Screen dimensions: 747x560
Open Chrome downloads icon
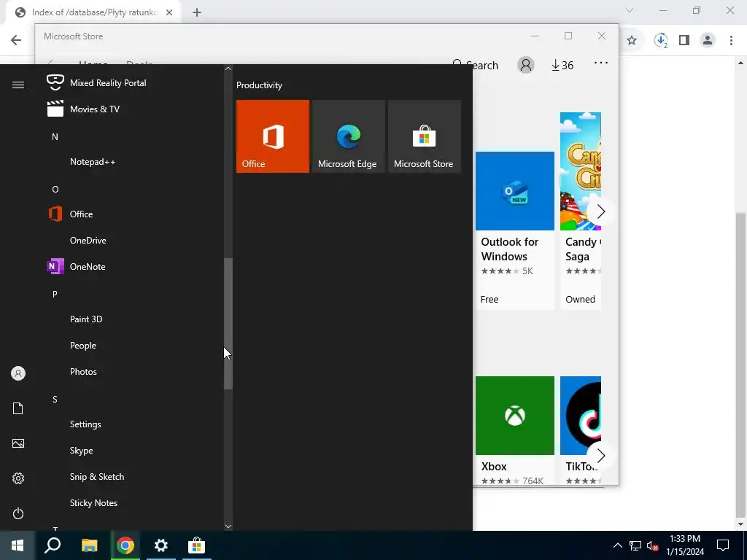[x=661, y=41]
